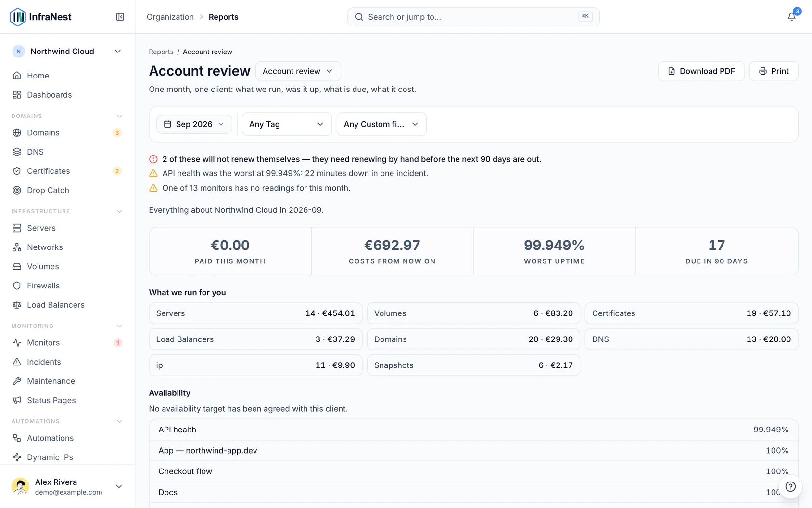Screen dimensions: 812x508
Task: Collapse the Automations sidebar section
Action: (x=119, y=421)
